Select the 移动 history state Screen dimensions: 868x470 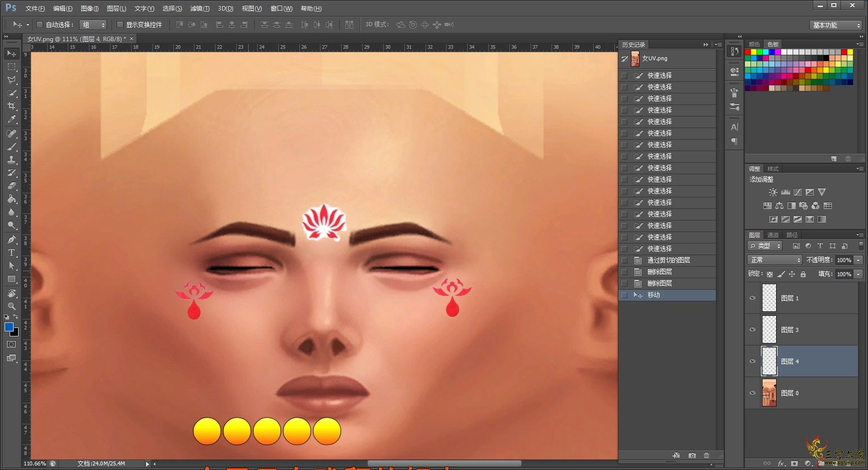click(x=667, y=295)
